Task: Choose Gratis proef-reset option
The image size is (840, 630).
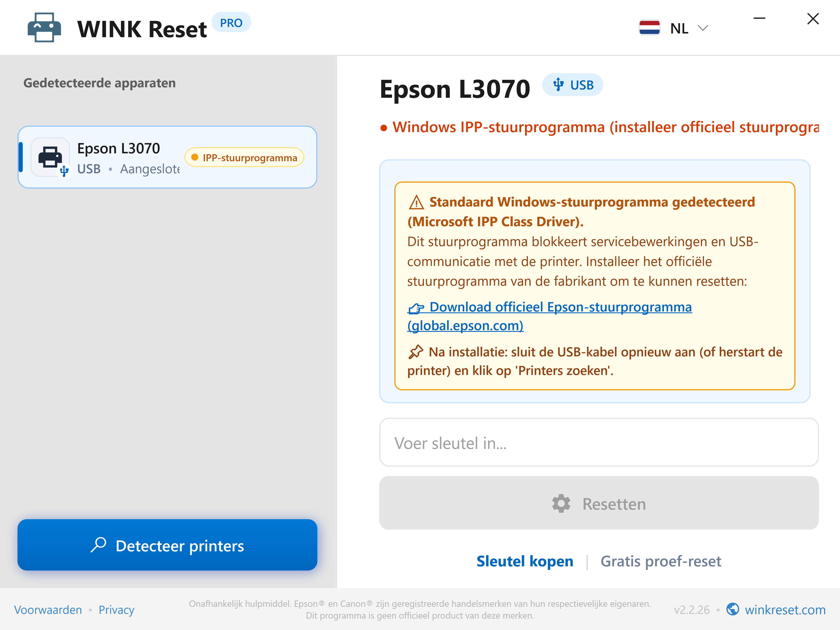Action: click(x=661, y=561)
